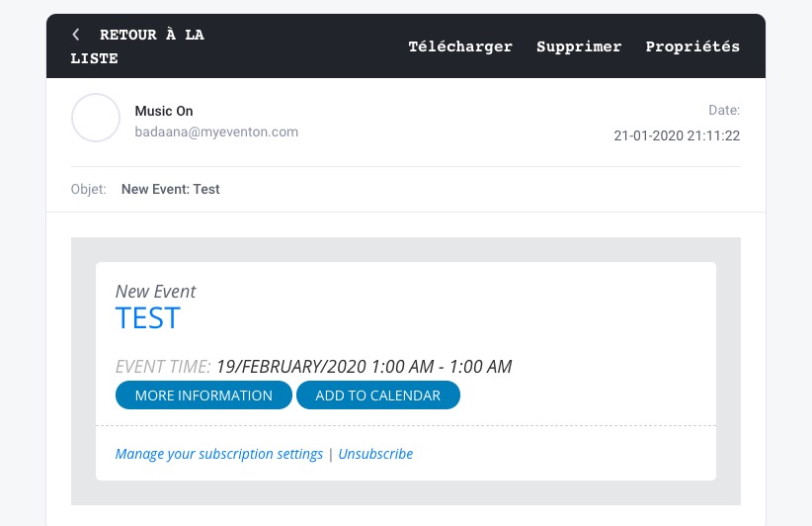Select the sender name Music On
The image size is (812, 526).
pyautogui.click(x=164, y=111)
